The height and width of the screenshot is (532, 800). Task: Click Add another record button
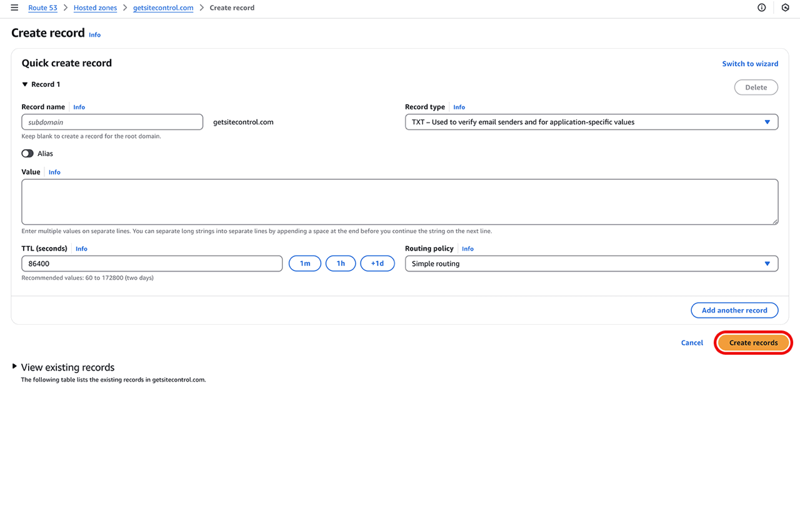point(734,310)
